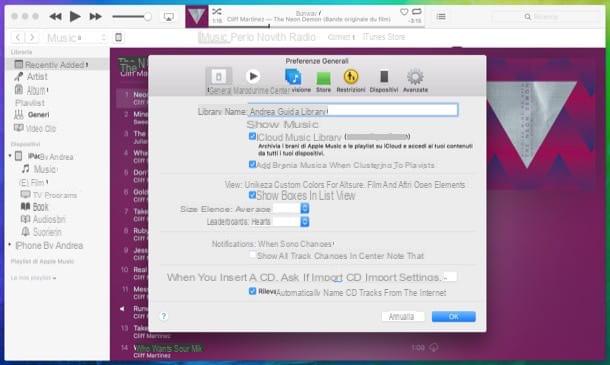Open Playback preferences tab icon
The image size is (610, 365).
point(253,77)
